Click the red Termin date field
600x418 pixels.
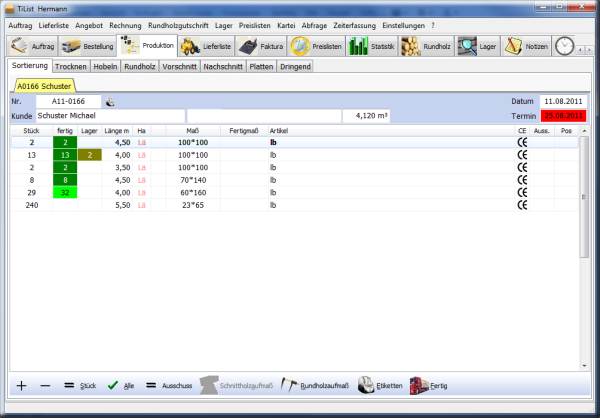[x=563, y=116]
